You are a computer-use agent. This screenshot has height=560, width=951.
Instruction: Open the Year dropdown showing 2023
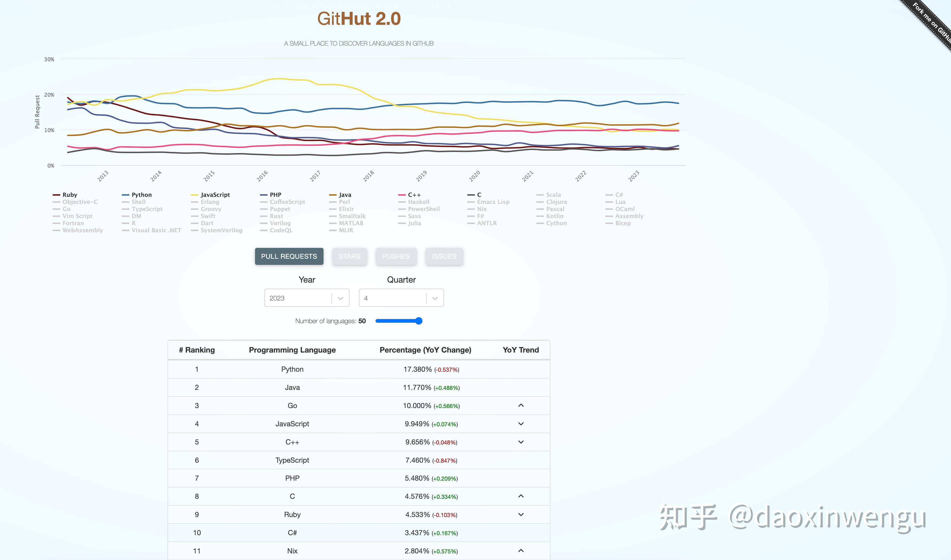[307, 298]
